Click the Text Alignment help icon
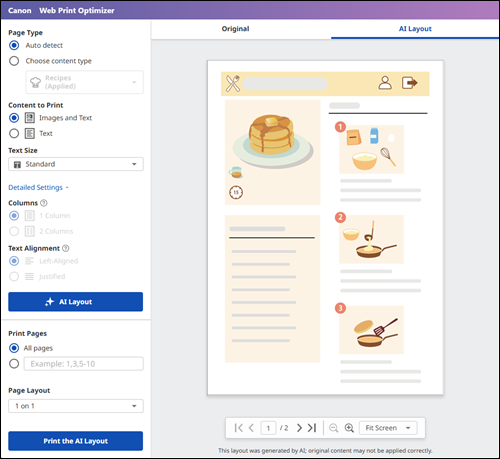Viewport: 500px width, 459px height. (66, 248)
